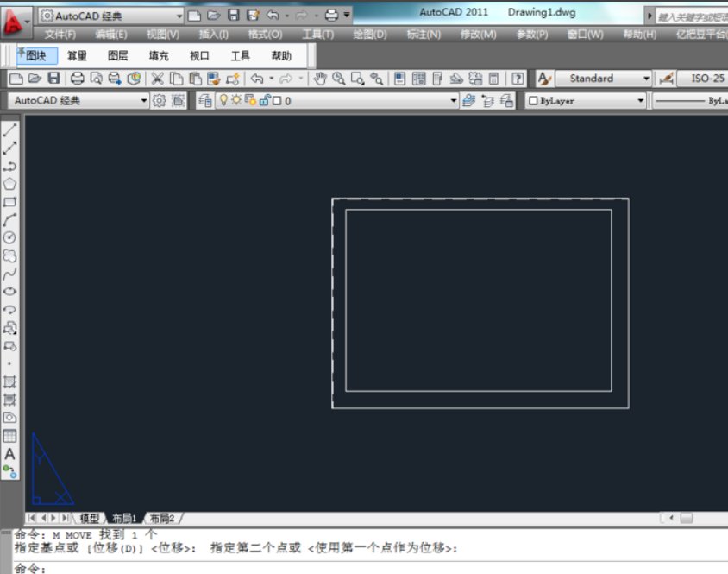Open the Hatch tool
Image resolution: width=728 pixels, height=574 pixels.
click(x=9, y=381)
